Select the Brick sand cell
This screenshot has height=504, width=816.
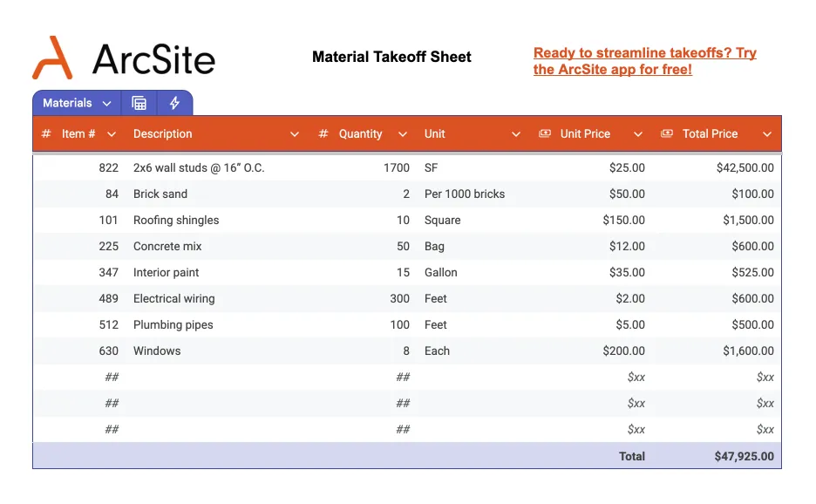160,194
